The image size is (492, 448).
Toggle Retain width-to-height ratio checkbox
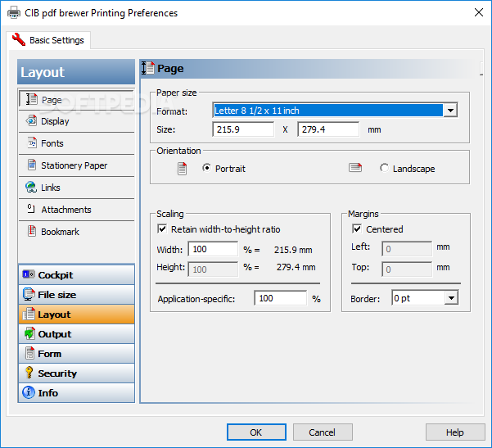(162, 229)
